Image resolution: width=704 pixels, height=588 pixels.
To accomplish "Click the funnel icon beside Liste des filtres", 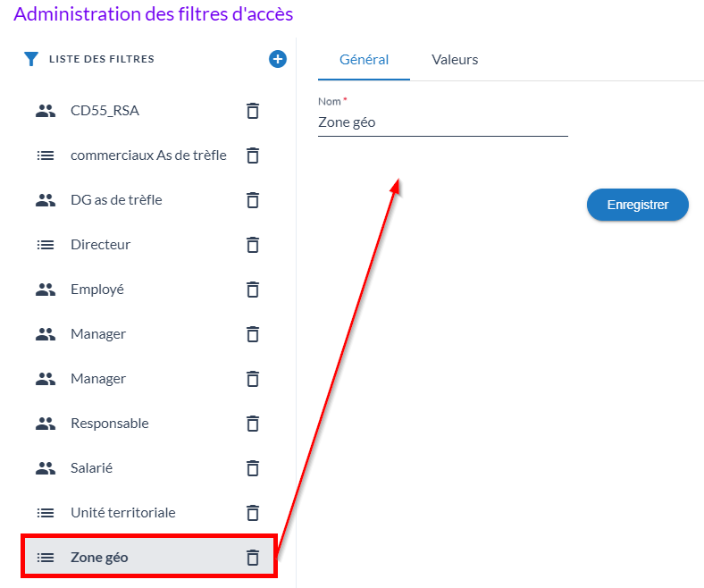I will click(x=31, y=60).
